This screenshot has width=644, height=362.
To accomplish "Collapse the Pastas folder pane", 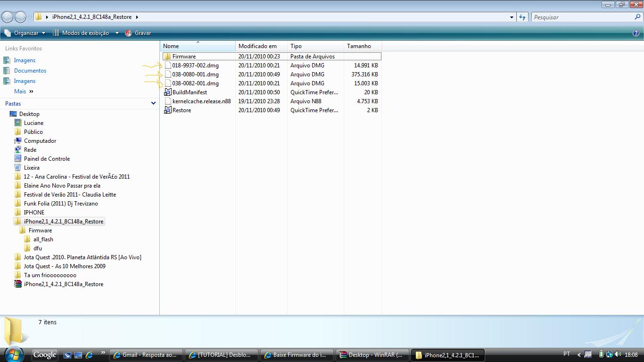I will tap(153, 103).
